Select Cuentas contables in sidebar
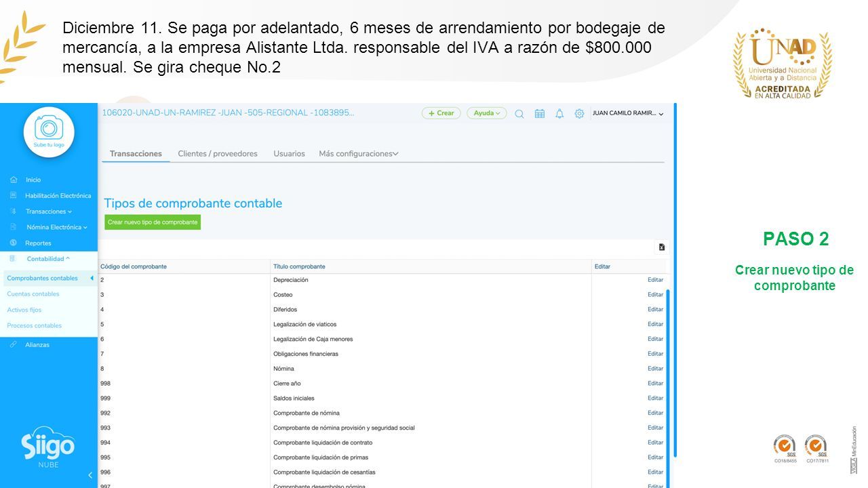Viewport: 868px width, 488px height. [33, 294]
